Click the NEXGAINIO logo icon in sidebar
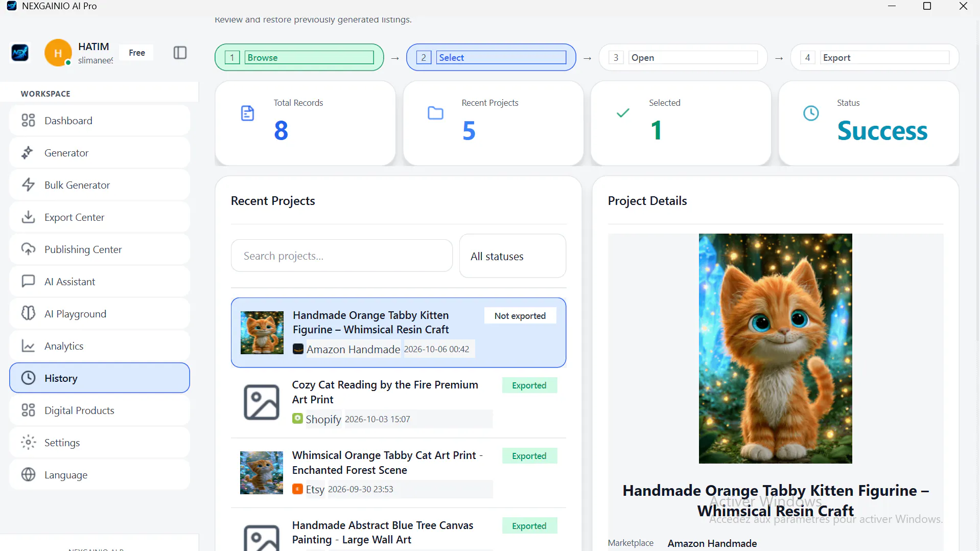Viewport: 980px width, 551px height. [20, 53]
